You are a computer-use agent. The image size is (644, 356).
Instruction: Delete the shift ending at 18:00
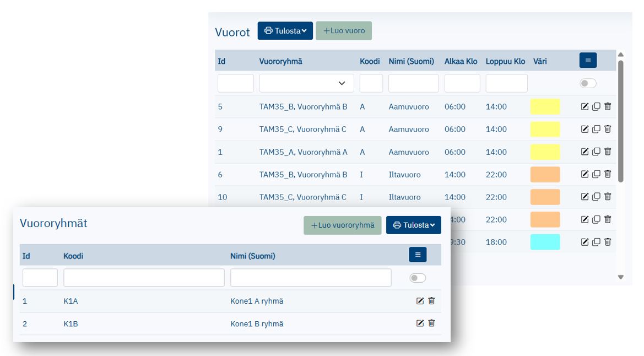point(608,242)
